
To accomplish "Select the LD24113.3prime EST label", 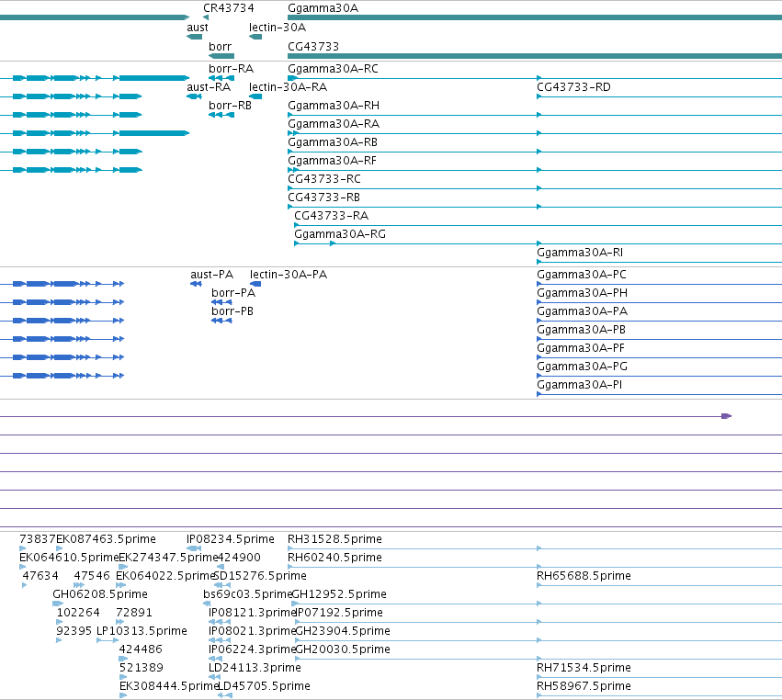I will click(x=255, y=668).
